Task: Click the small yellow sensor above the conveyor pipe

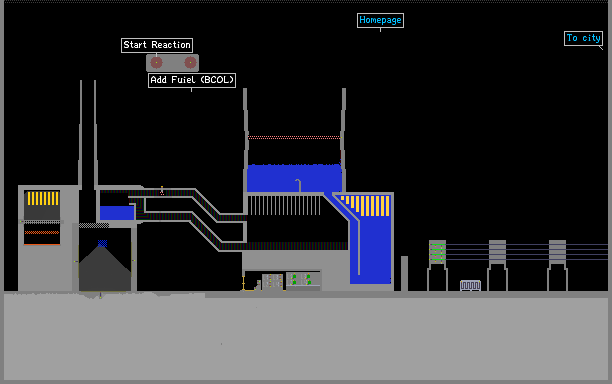Action: pos(162,190)
